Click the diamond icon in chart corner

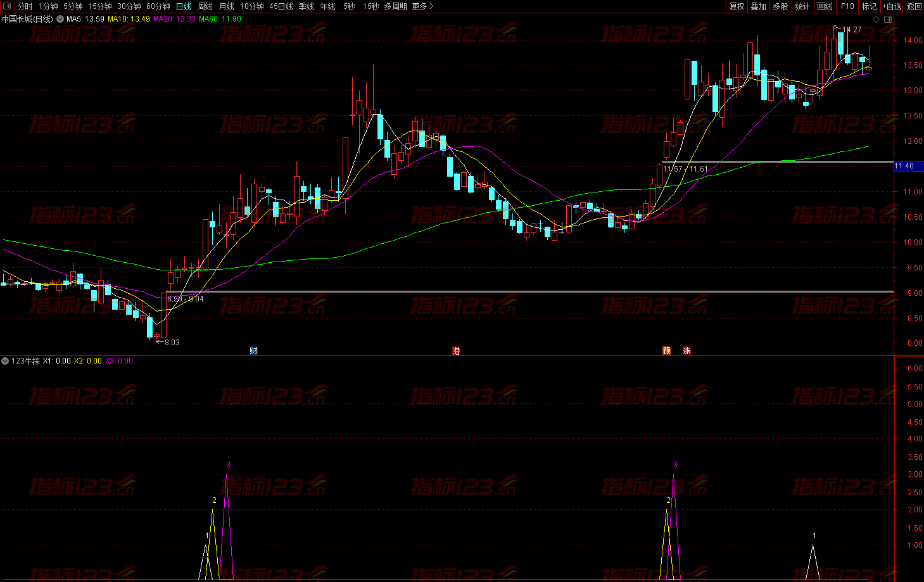pyautogui.click(x=877, y=19)
